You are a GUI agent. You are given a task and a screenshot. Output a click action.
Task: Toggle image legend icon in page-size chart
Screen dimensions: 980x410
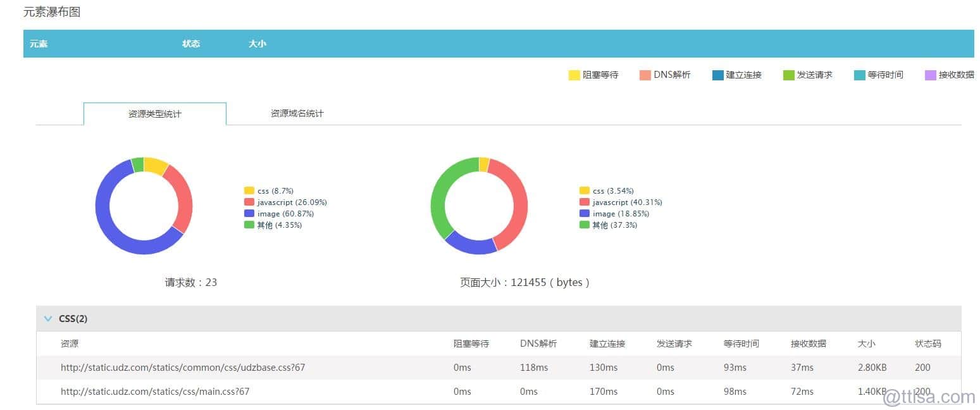click(x=585, y=214)
